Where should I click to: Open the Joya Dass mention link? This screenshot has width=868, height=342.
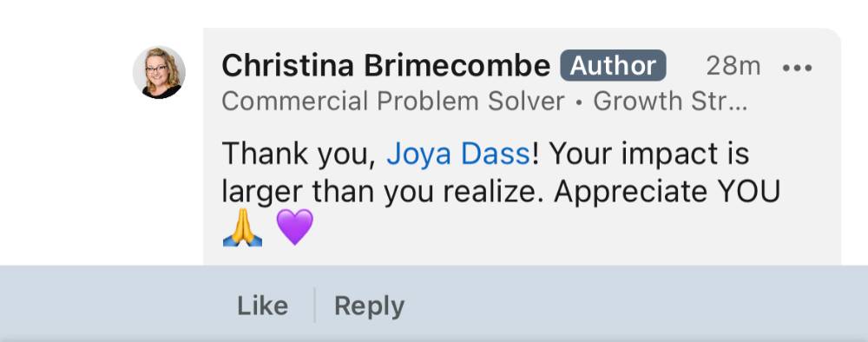click(459, 155)
